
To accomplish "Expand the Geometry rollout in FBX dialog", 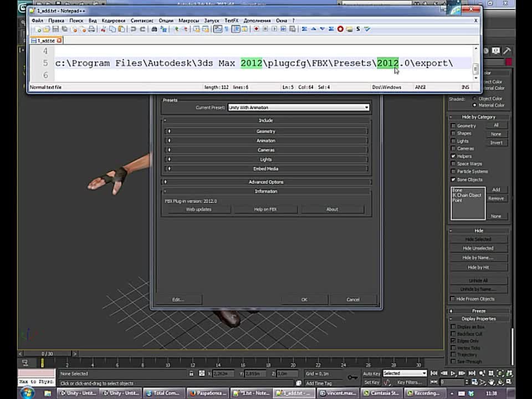I will coord(266,131).
